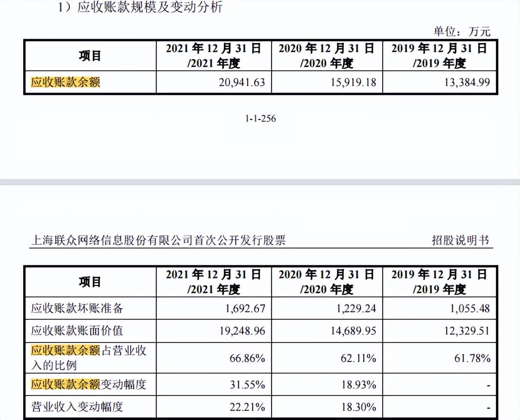Click the value 15,919.18

pyautogui.click(x=353, y=82)
